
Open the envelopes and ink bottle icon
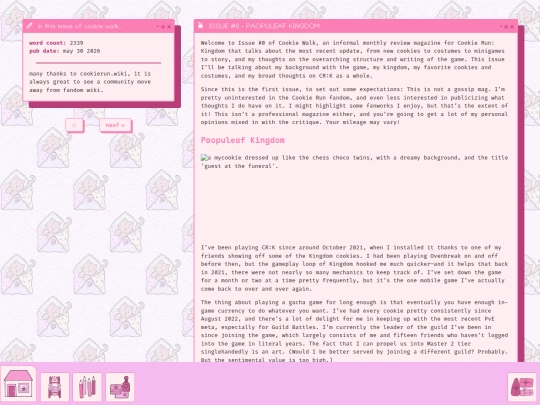pos(120,387)
